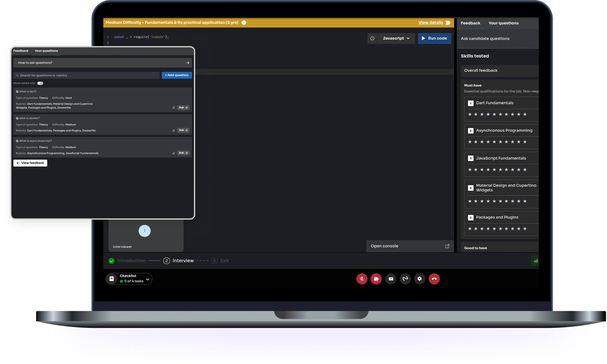
Task: Click the View details link
Action: pos(430,23)
